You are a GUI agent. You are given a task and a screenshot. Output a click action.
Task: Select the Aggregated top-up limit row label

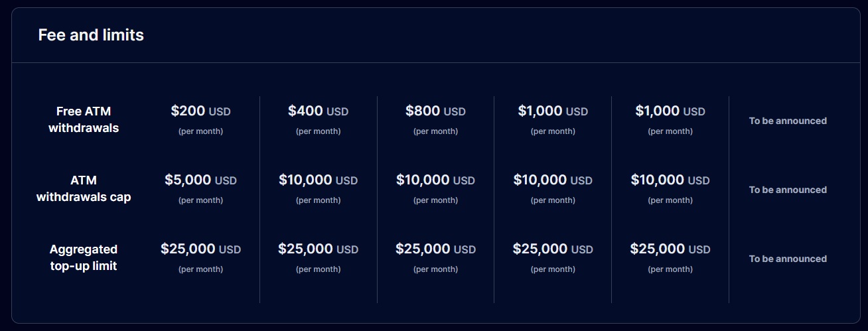[84, 257]
